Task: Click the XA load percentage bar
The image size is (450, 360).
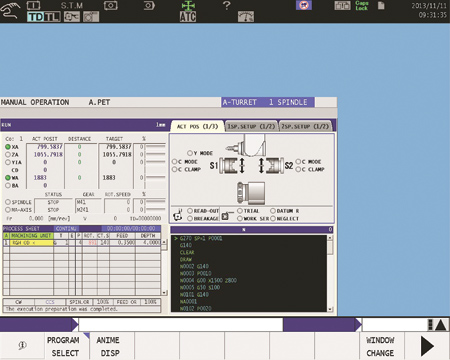Action: (156, 147)
